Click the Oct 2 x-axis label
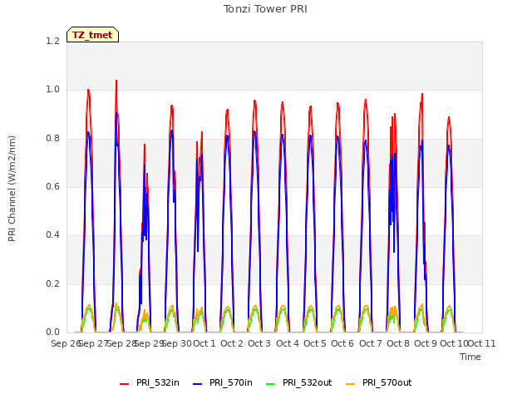The image size is (532, 399). point(232,343)
